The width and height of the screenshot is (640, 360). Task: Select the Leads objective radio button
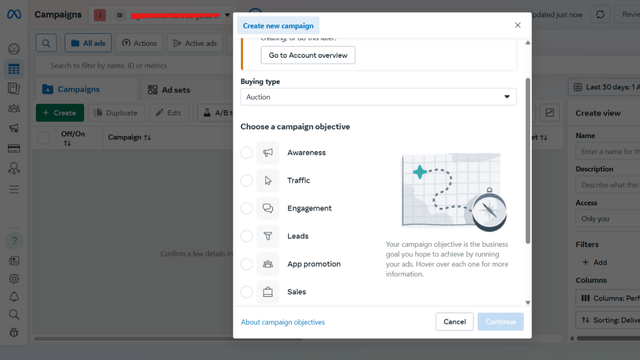coord(247,236)
